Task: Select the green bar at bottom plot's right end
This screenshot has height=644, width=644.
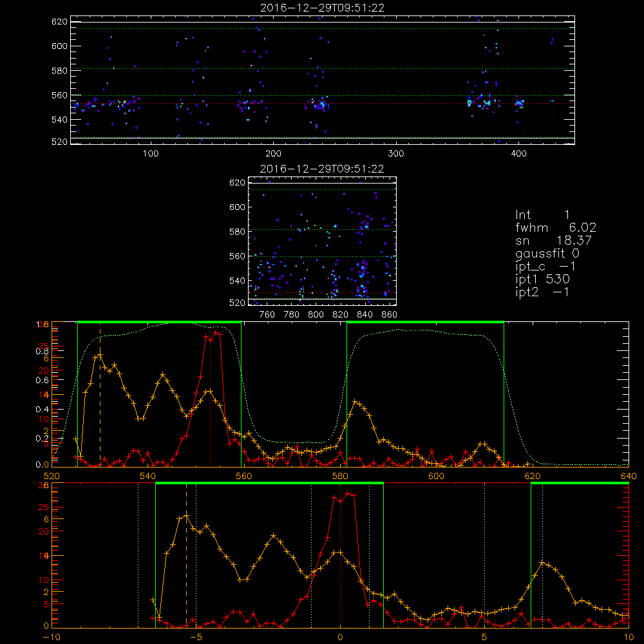Action: pos(580,484)
